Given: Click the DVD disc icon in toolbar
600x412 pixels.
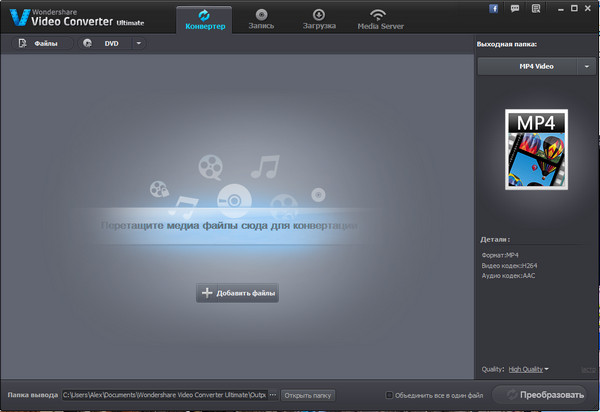Looking at the screenshot, I should [88, 43].
